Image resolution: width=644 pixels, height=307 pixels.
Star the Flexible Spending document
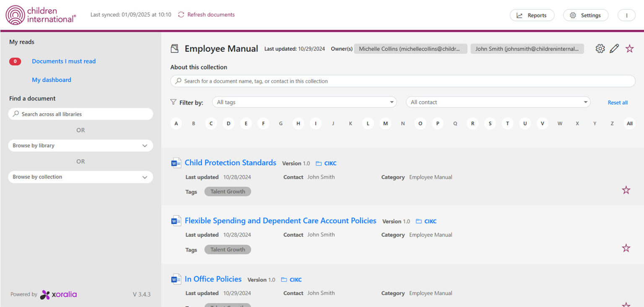[626, 248]
